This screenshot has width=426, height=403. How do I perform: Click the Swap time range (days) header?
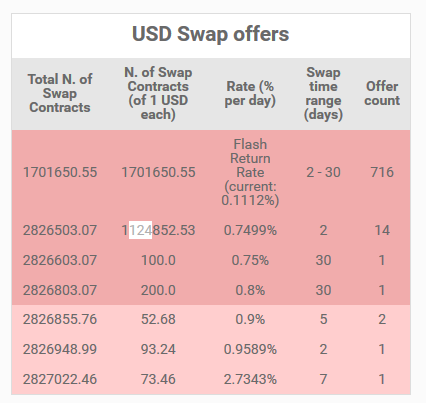point(323,93)
